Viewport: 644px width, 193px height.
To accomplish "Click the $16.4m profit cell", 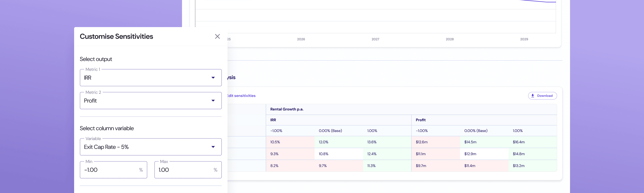I will pos(519,142).
